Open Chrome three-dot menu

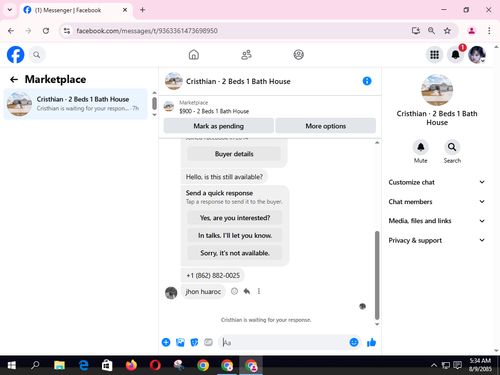coord(489,31)
